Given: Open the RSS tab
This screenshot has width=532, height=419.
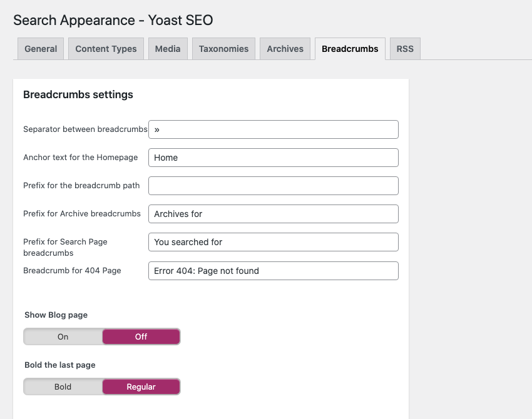Looking at the screenshot, I should pos(405,49).
